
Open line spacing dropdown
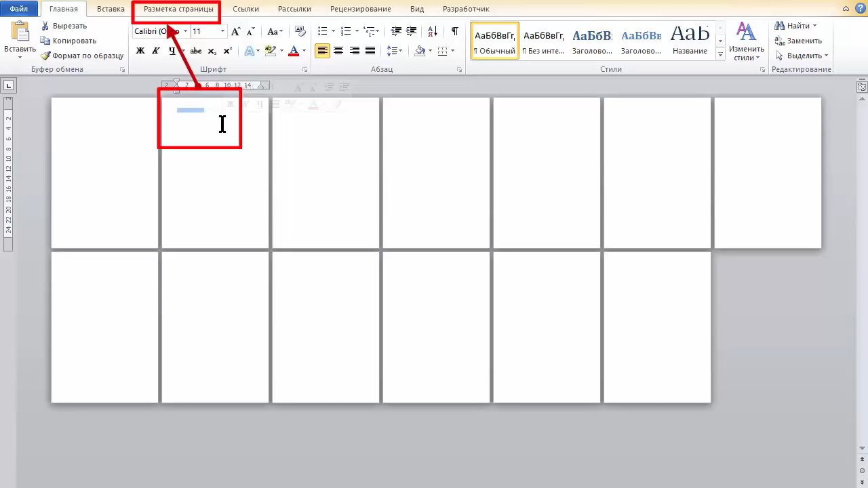401,51
